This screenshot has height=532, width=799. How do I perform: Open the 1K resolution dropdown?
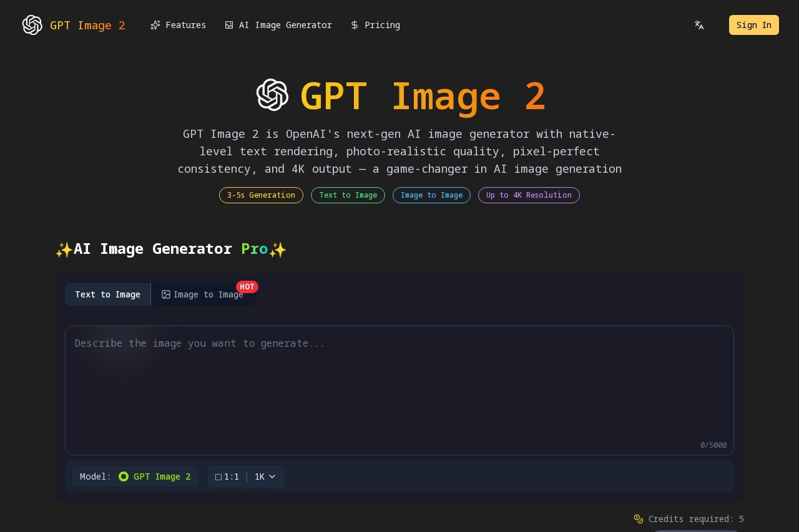265,476
